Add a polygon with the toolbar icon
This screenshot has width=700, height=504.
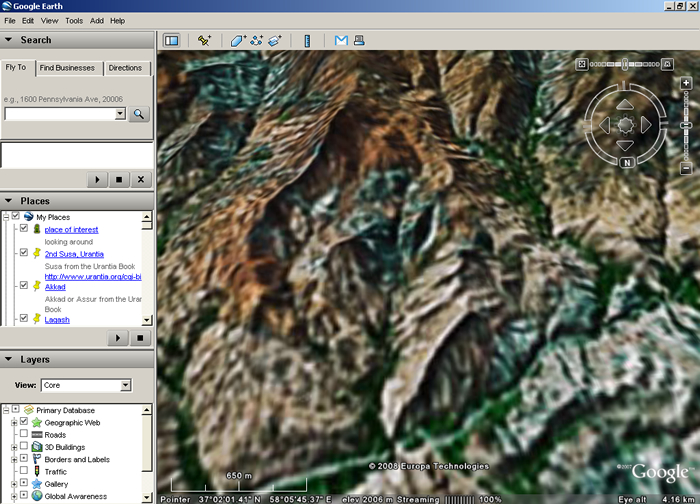point(238,41)
